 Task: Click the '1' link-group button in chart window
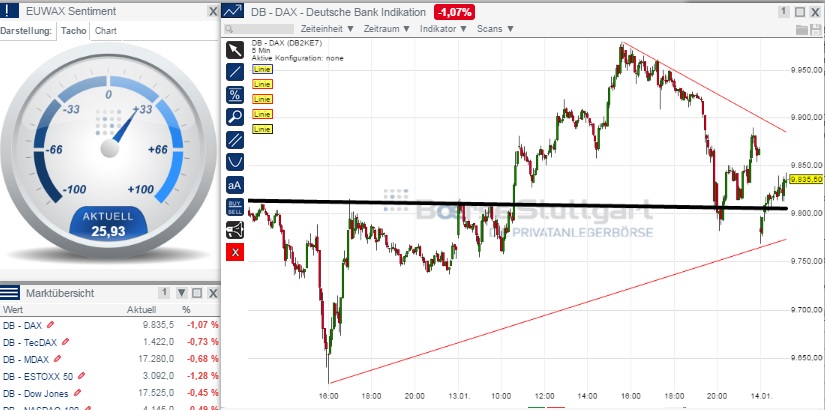783,12
